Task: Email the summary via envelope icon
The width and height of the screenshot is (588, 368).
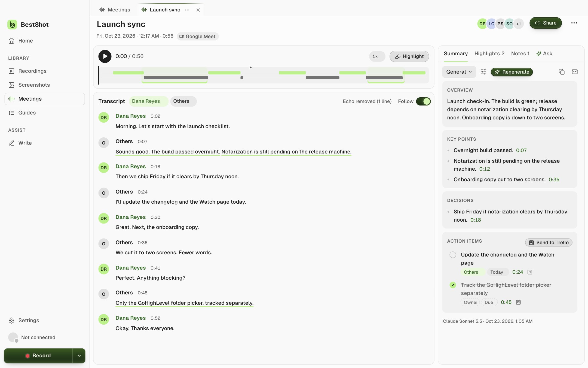Action: (x=575, y=72)
